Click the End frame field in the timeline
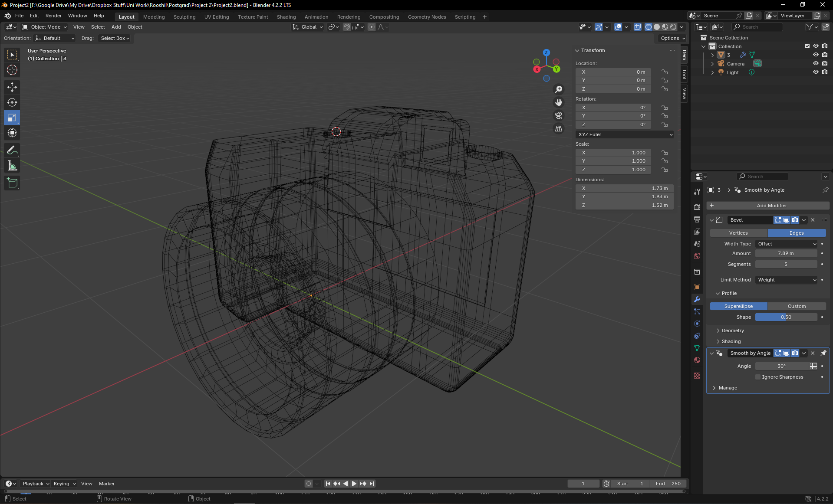833x504 pixels. [668, 483]
